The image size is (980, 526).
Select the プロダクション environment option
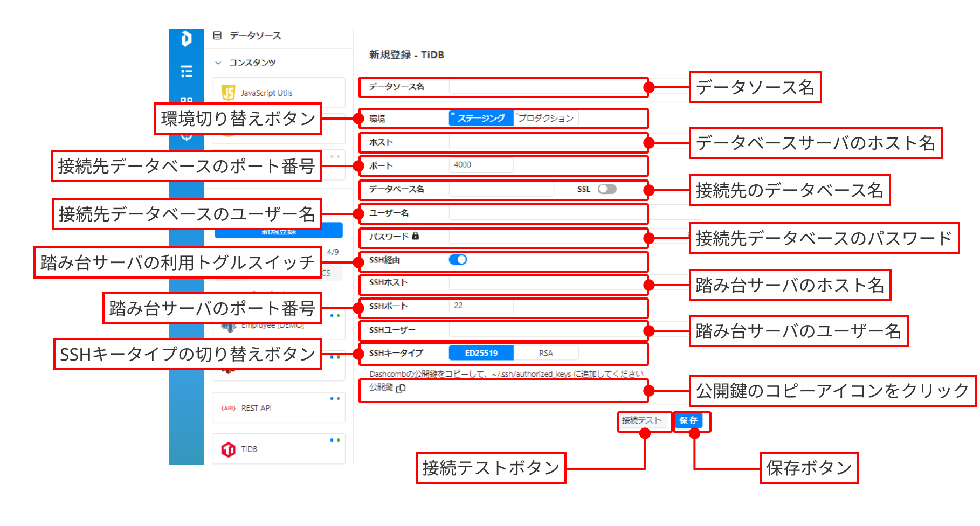click(x=546, y=119)
